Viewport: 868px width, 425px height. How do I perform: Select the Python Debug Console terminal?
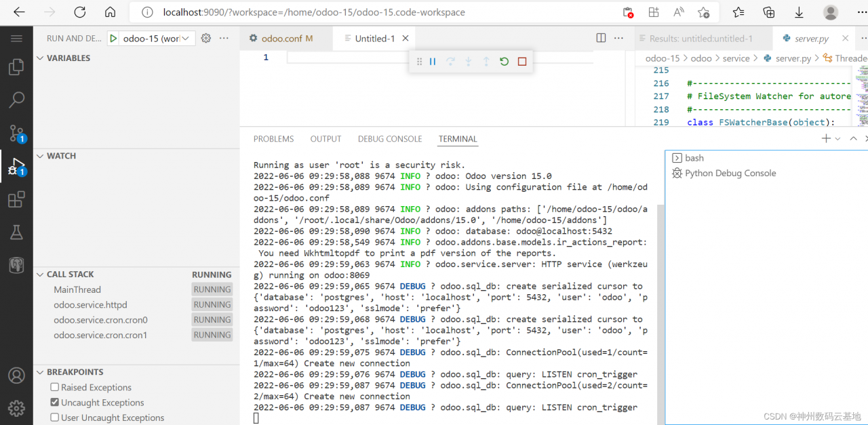point(766,174)
